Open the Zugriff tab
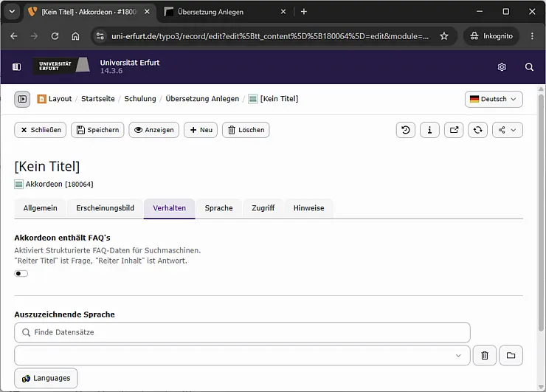Screen dimensions: 546x392 tap(263, 208)
